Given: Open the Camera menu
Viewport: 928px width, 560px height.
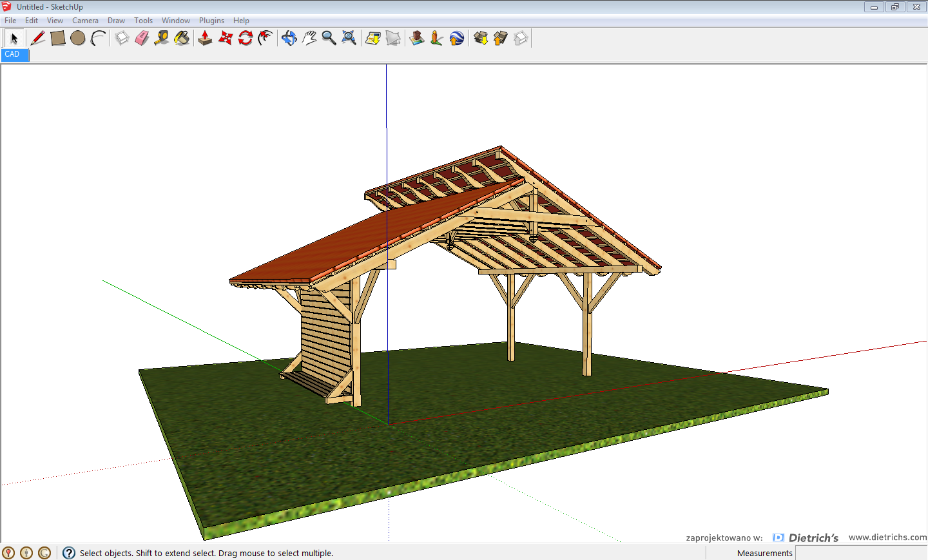Looking at the screenshot, I should tap(85, 21).
